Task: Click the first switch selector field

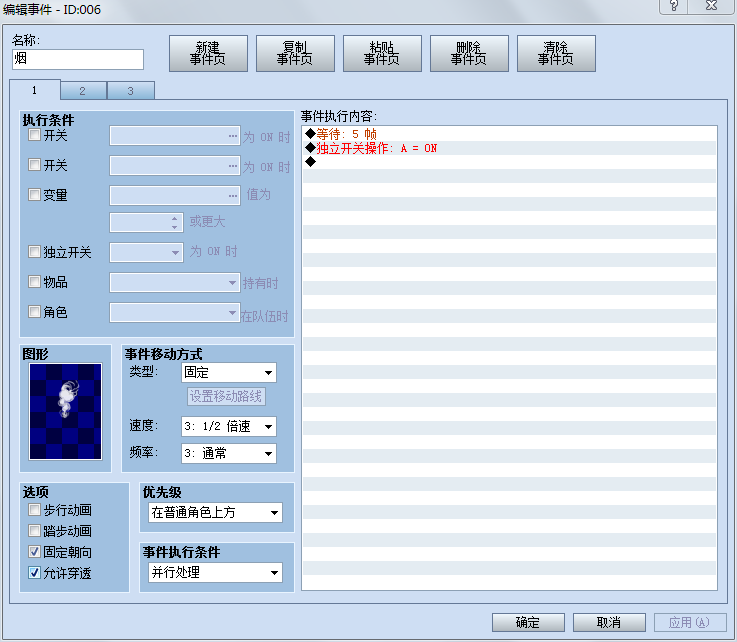Action: 175,136
